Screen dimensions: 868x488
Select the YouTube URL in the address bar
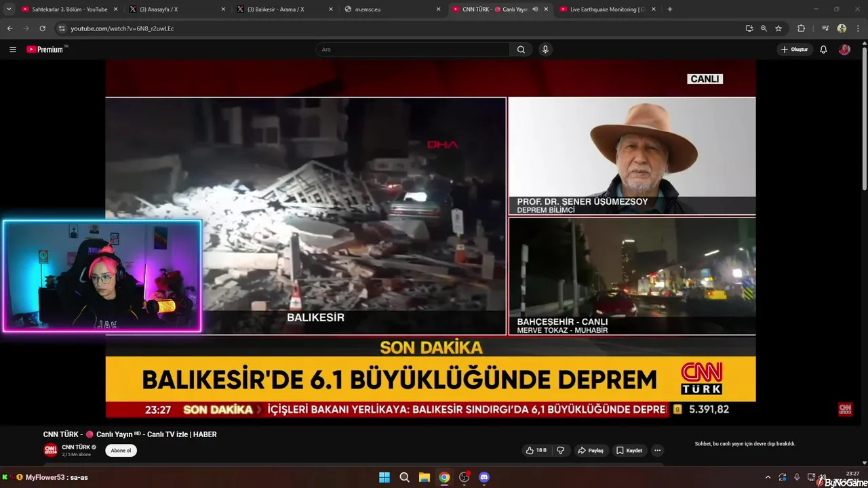click(x=122, y=28)
